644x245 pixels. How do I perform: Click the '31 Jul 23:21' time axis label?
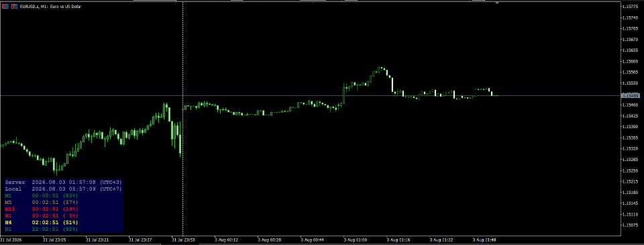tap(97, 239)
